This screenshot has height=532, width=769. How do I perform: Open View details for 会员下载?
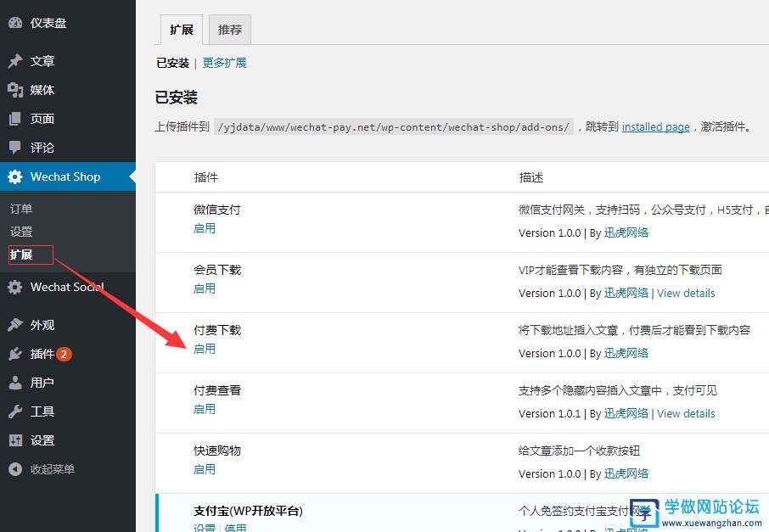pyautogui.click(x=686, y=293)
